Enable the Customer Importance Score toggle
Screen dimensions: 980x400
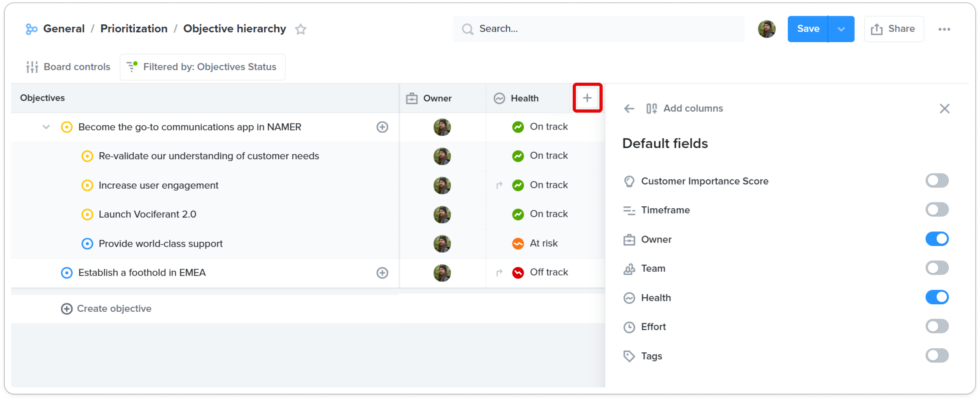click(x=937, y=181)
